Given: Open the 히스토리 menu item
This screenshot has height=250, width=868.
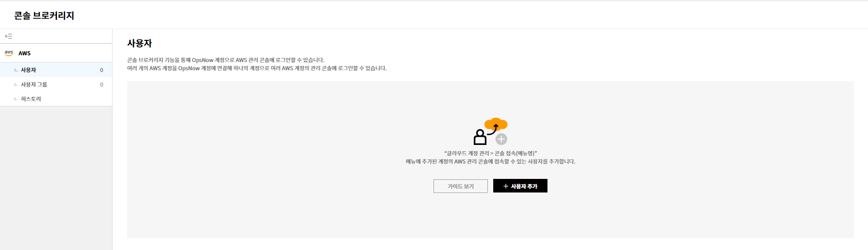Looking at the screenshot, I should (x=31, y=99).
